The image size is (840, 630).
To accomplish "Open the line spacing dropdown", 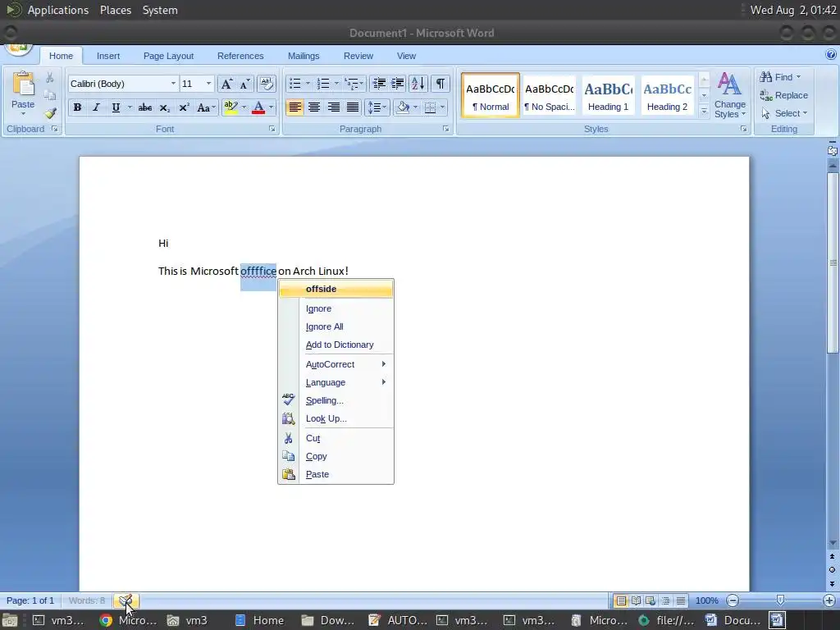I will tap(377, 107).
